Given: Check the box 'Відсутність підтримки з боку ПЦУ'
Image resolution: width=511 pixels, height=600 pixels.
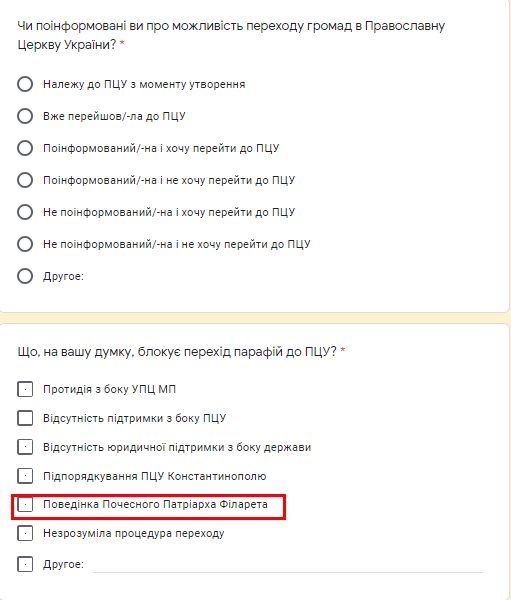Looking at the screenshot, I should click(25, 418).
